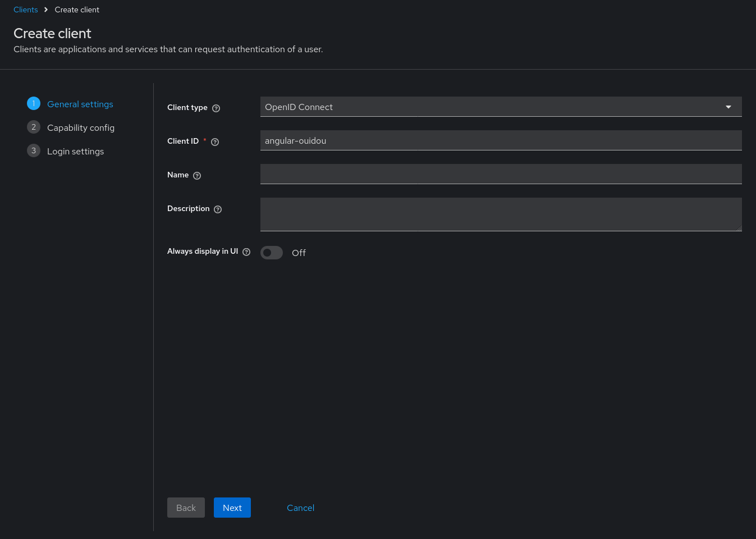
Task: Cancel client creation
Action: tap(300, 508)
